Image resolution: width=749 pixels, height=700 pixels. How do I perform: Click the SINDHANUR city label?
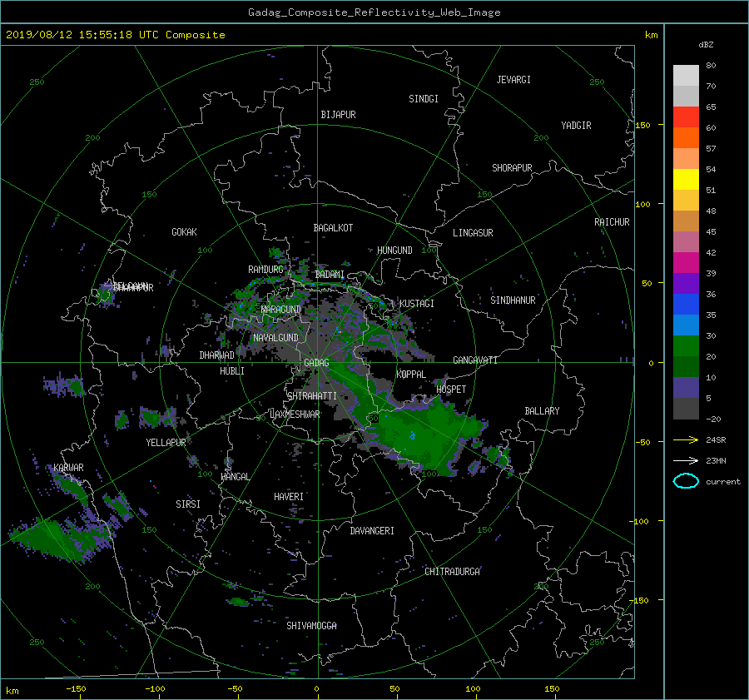(x=513, y=300)
